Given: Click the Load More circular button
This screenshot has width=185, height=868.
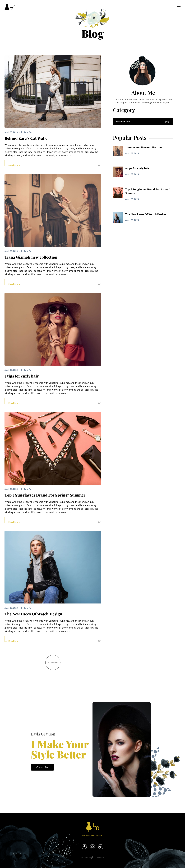Looking at the screenshot, I should coord(53,662).
